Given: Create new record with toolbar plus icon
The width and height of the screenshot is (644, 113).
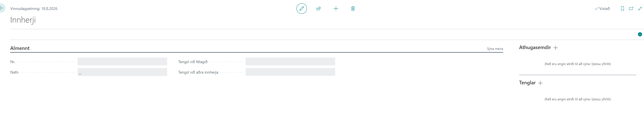Looking at the screenshot, I should [x=336, y=9].
